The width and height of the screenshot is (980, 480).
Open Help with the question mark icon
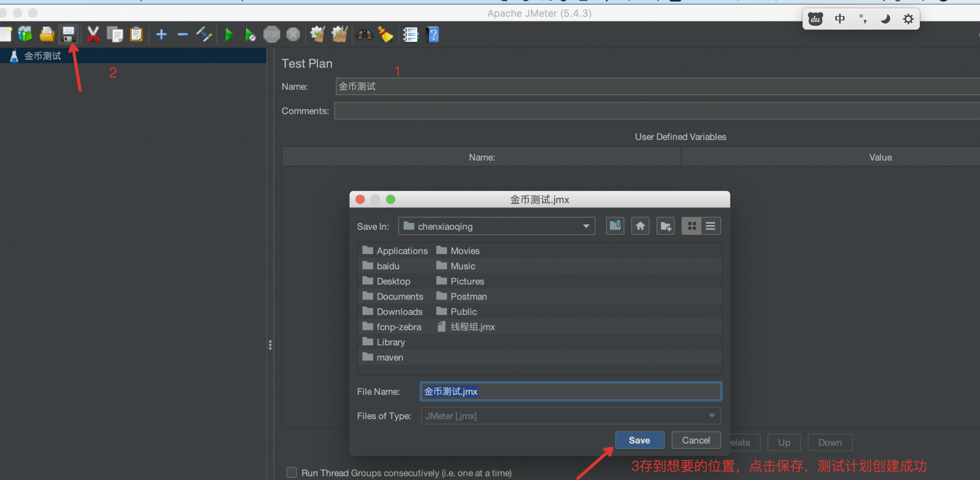point(433,34)
